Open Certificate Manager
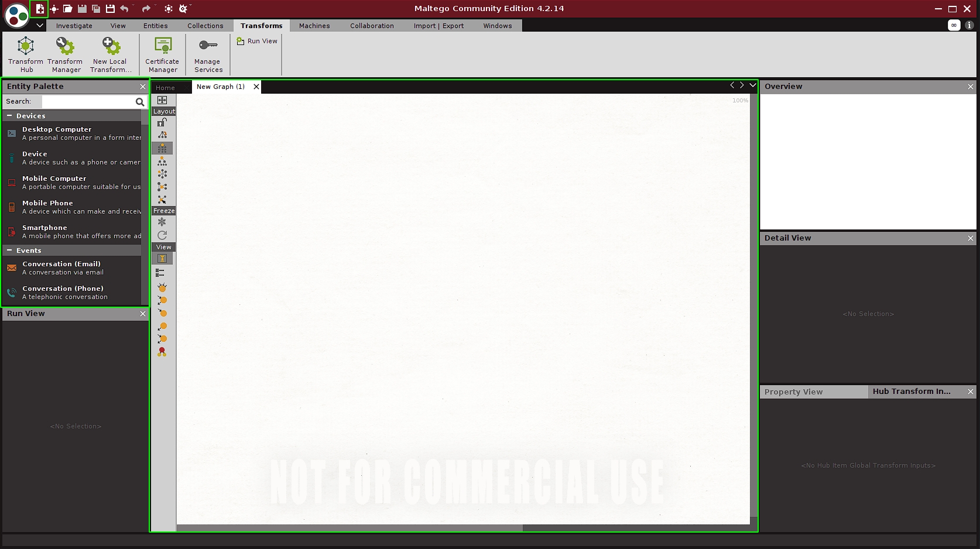The width and height of the screenshot is (980, 549). click(162, 54)
